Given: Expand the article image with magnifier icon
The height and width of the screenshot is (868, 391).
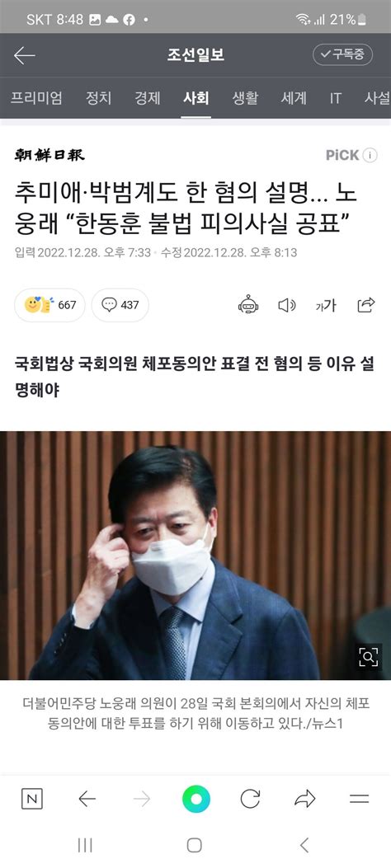Looking at the screenshot, I should 368,657.
